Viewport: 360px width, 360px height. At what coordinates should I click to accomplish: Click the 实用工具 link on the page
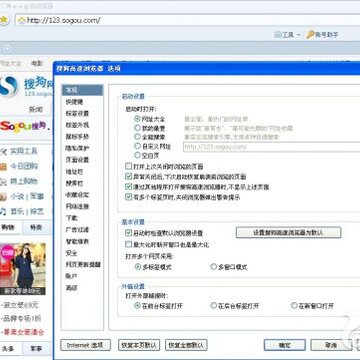point(23,152)
